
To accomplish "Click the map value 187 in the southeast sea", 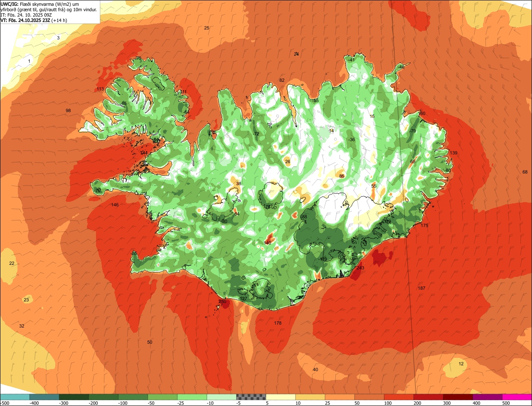I will tap(421, 288).
